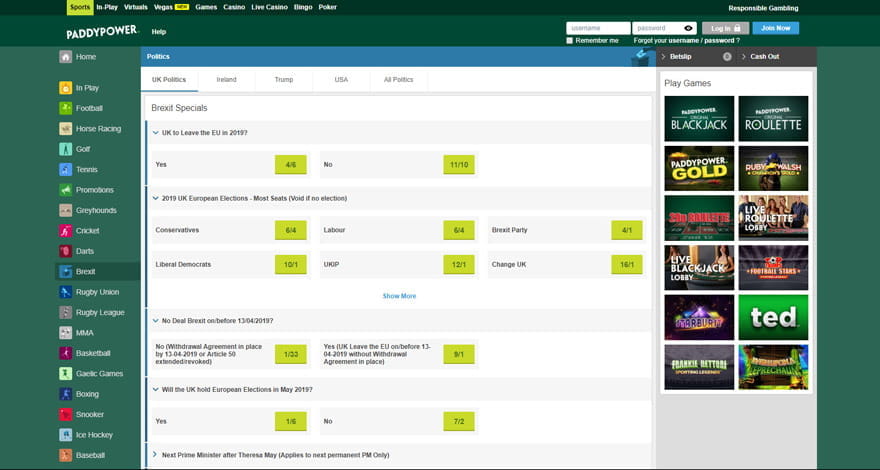Select the Football icon in sidebar

point(66,108)
